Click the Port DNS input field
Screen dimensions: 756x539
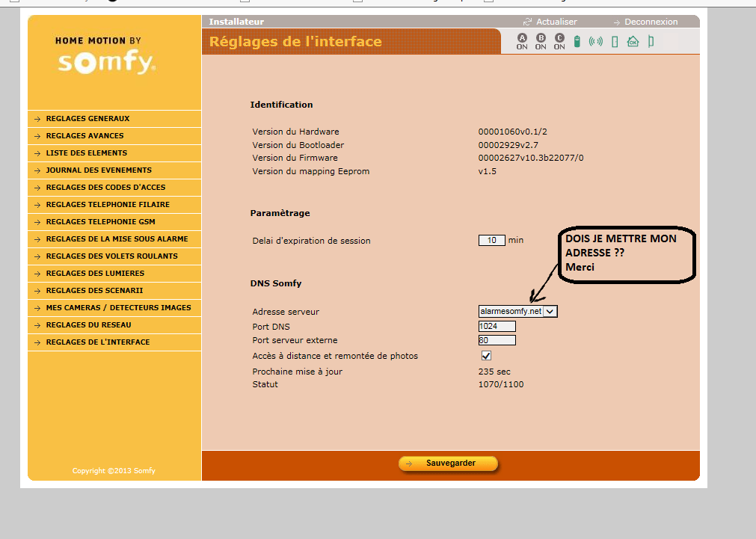click(x=497, y=327)
